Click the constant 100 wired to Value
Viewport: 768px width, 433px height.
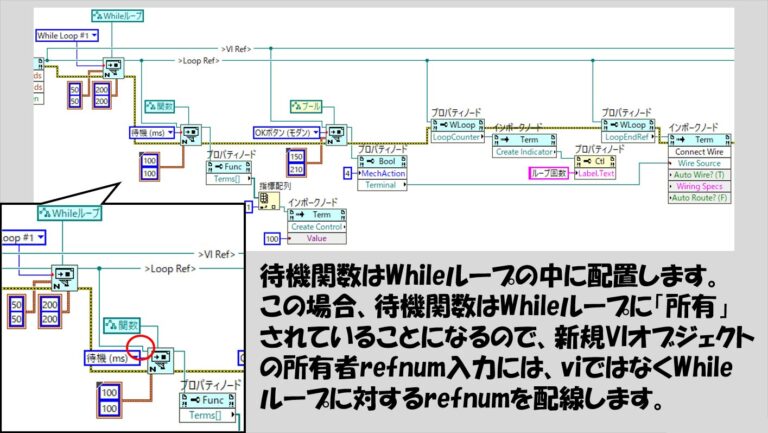pyautogui.click(x=272, y=239)
